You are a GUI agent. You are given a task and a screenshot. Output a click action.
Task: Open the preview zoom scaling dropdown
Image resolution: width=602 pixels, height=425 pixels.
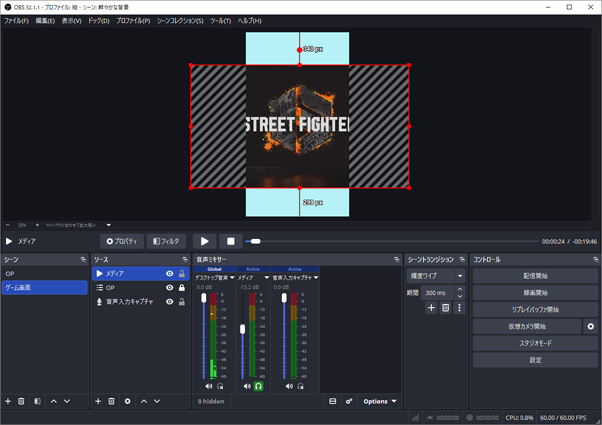[x=76, y=225]
